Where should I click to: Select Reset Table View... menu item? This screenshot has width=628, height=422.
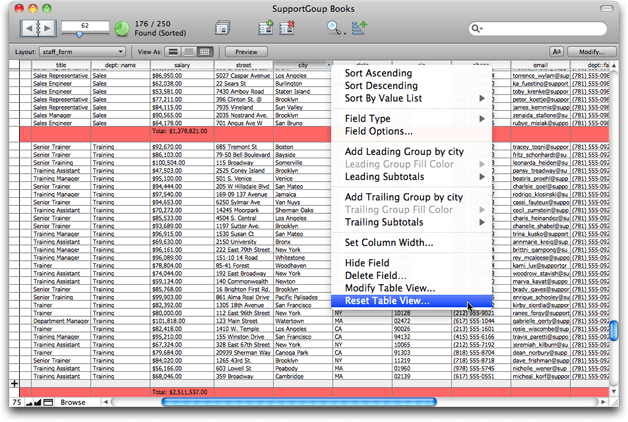411,301
